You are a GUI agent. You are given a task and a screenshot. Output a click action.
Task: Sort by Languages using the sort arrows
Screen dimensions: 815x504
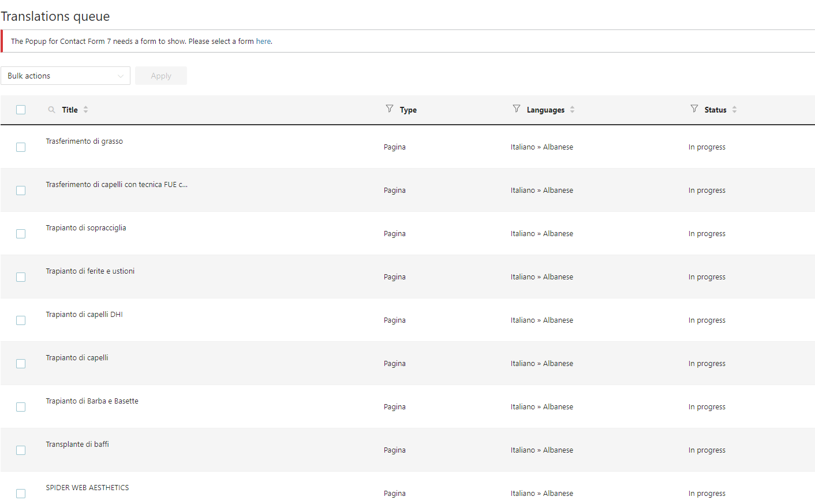(x=573, y=110)
